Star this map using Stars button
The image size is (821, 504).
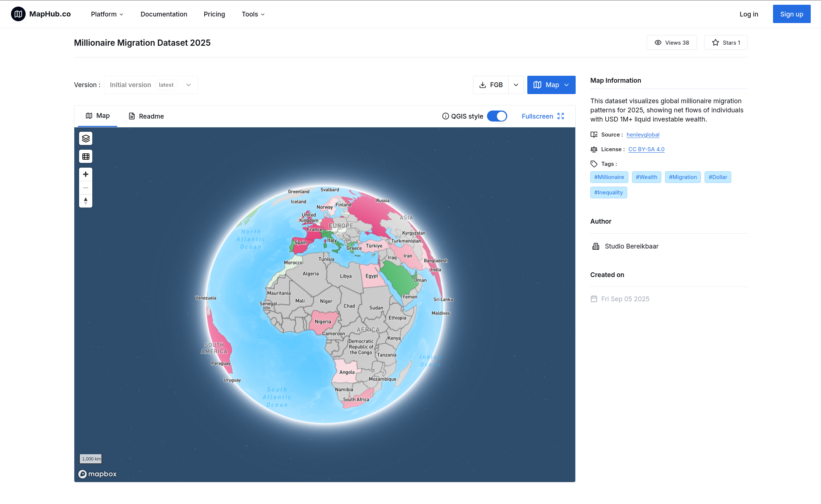tap(725, 42)
